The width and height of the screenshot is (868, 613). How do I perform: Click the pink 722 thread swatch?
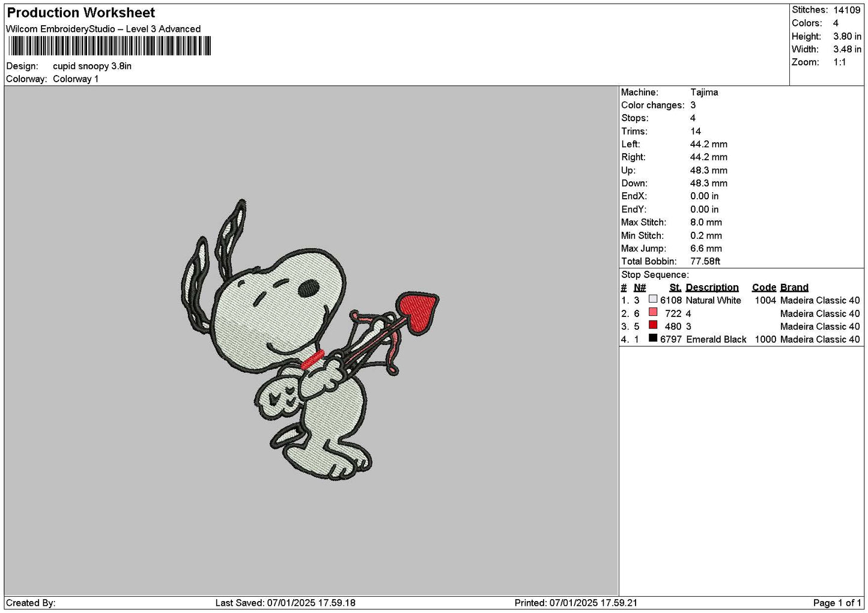click(x=653, y=312)
